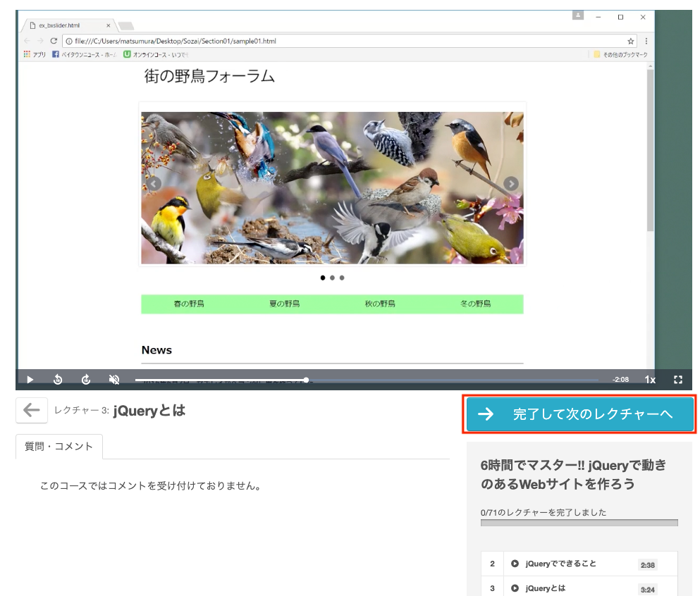
Task: Enter fullscreen video mode
Action: pos(678,380)
